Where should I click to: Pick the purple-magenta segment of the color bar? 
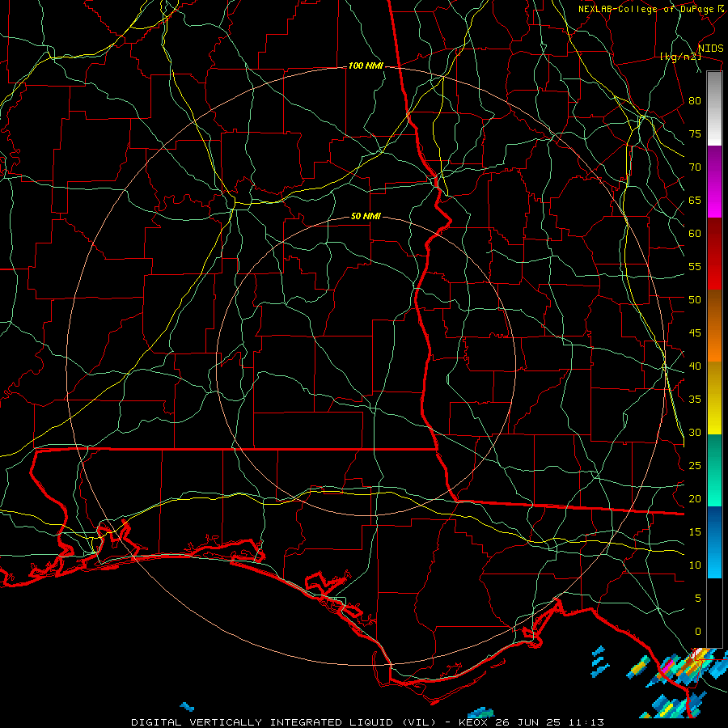(714, 182)
